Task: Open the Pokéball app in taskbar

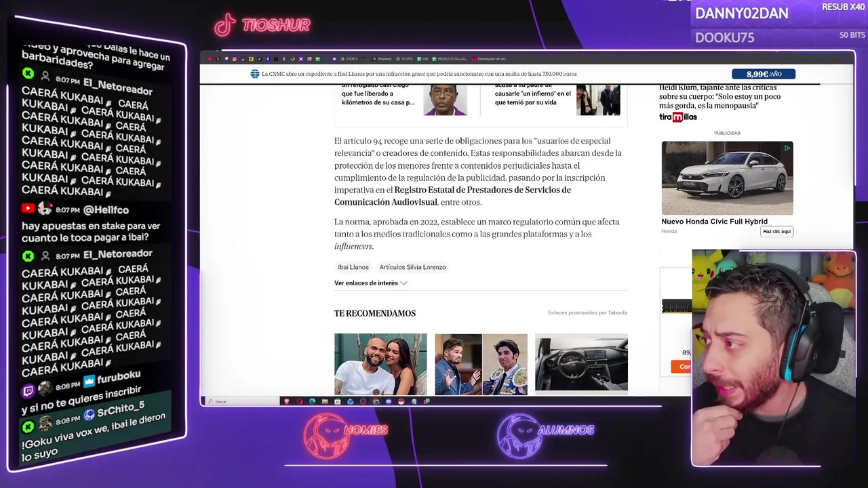Action: click(401, 401)
